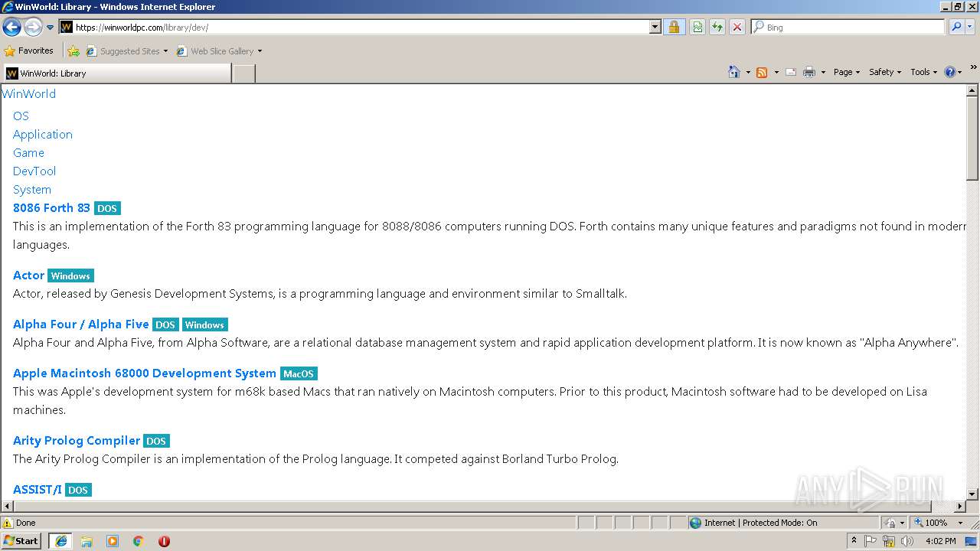Viewport: 980px width, 551px height.
Task: Click the DOS tag beside Alpha Four
Action: click(x=165, y=324)
